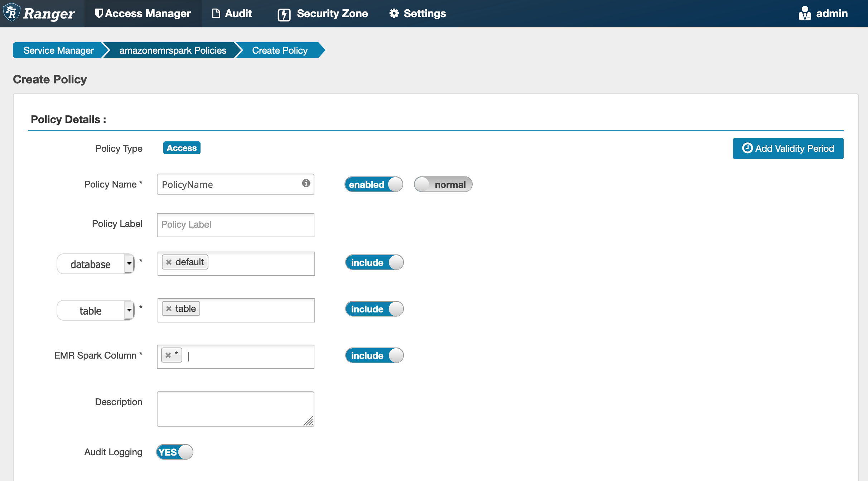Click the normal policy priority toggle
This screenshot has height=481, width=868.
[444, 184]
